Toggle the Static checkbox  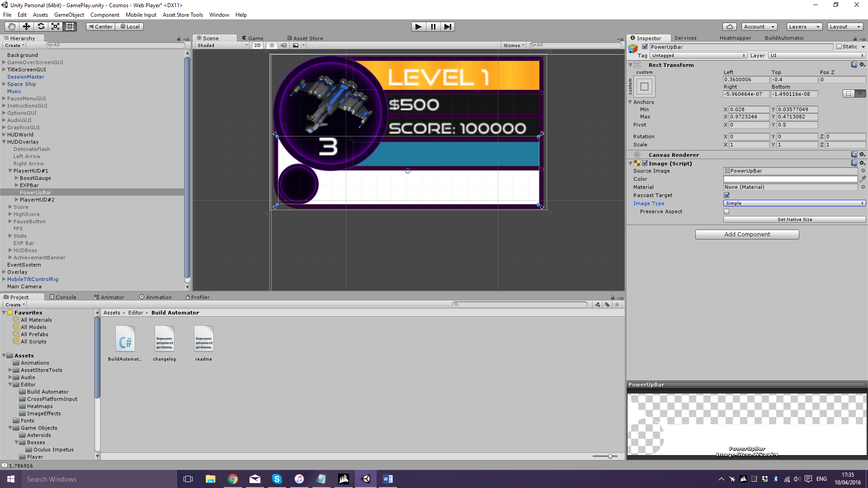pyautogui.click(x=839, y=47)
